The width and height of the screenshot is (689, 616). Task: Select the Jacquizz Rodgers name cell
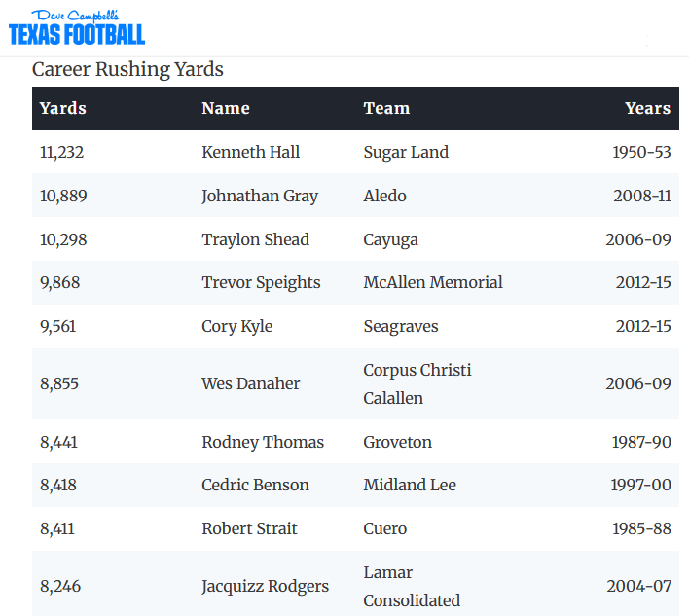(265, 586)
